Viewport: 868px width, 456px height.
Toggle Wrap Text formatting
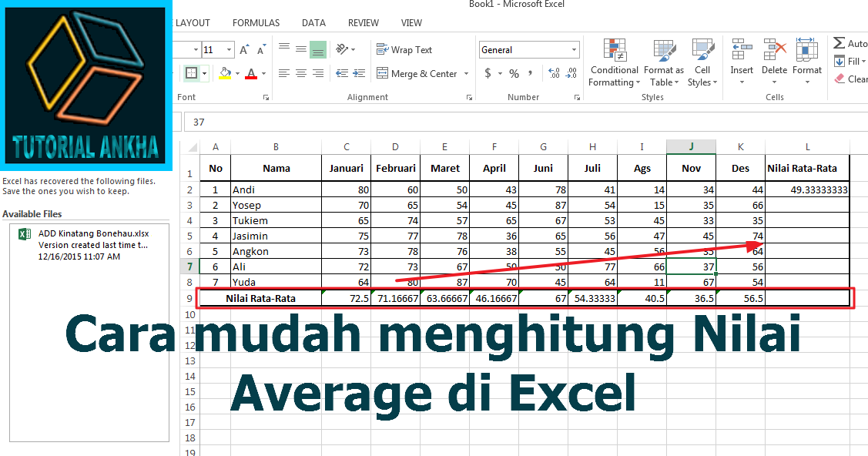404,49
